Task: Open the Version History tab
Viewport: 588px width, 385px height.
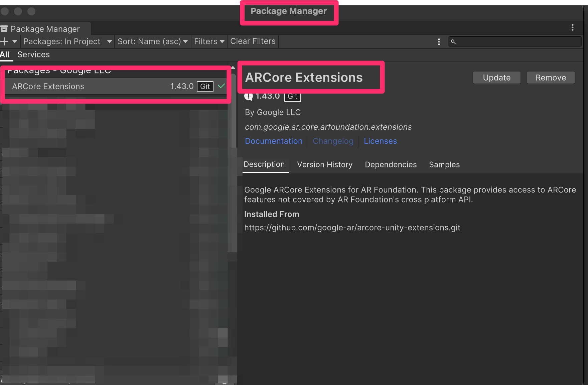Action: pyautogui.click(x=325, y=164)
